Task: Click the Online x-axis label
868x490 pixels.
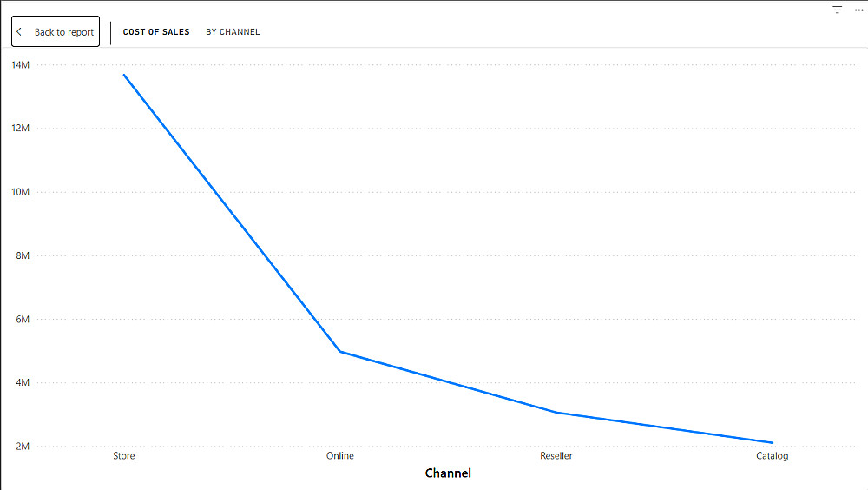Action: click(x=339, y=456)
